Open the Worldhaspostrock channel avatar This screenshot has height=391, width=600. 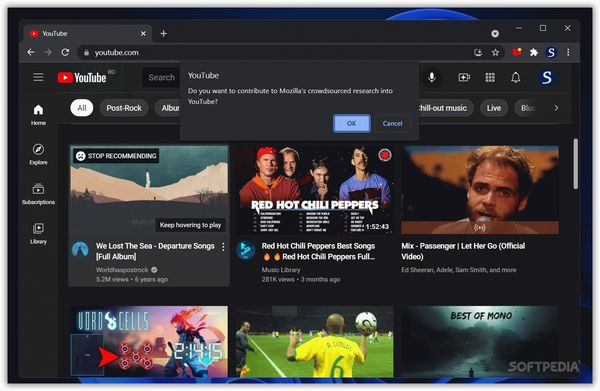[x=80, y=249]
